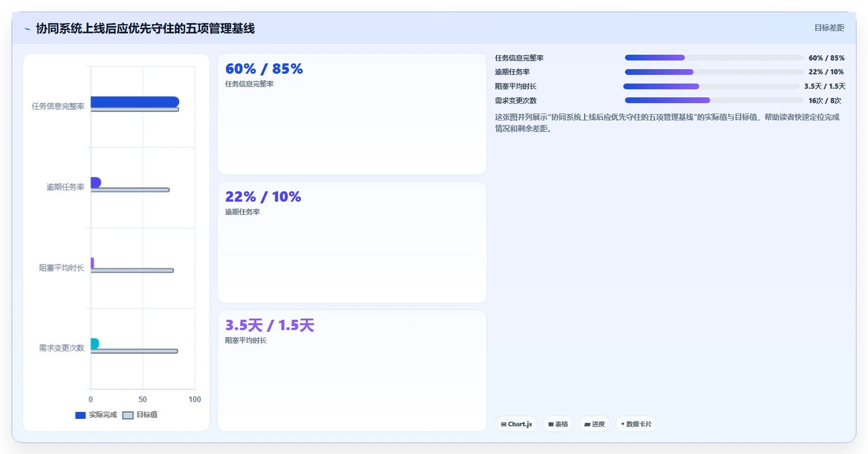Click the 22% / 10% value beside the progress bar
The width and height of the screenshot is (868, 454).
[x=827, y=72]
